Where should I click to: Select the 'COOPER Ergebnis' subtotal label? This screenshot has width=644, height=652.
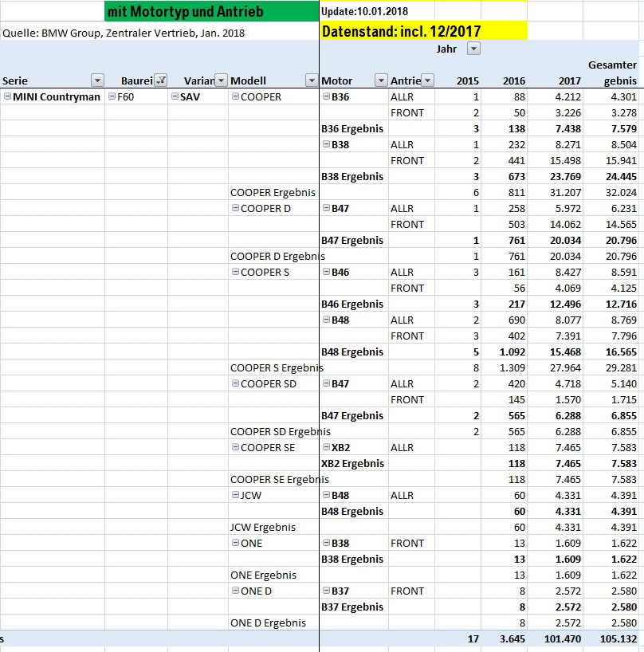coord(273,193)
